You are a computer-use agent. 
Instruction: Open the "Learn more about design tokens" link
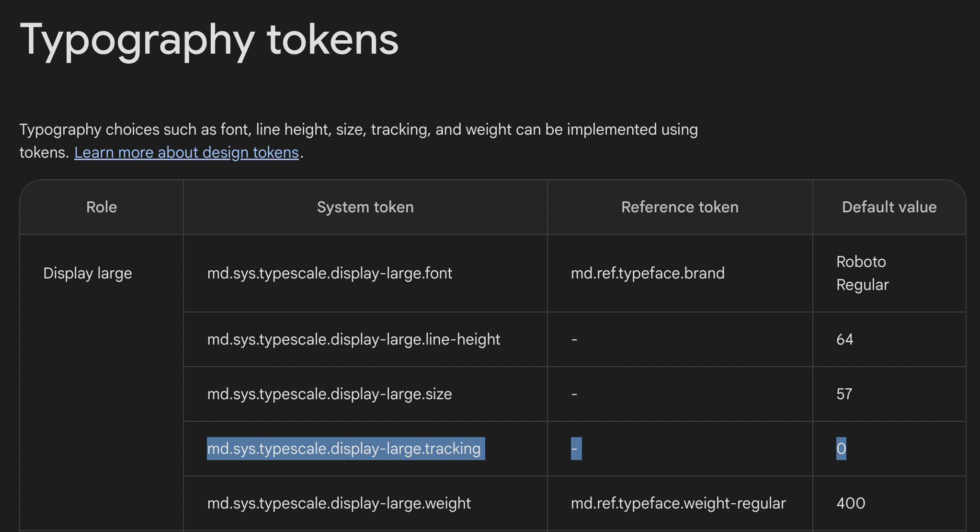pyautogui.click(x=186, y=152)
